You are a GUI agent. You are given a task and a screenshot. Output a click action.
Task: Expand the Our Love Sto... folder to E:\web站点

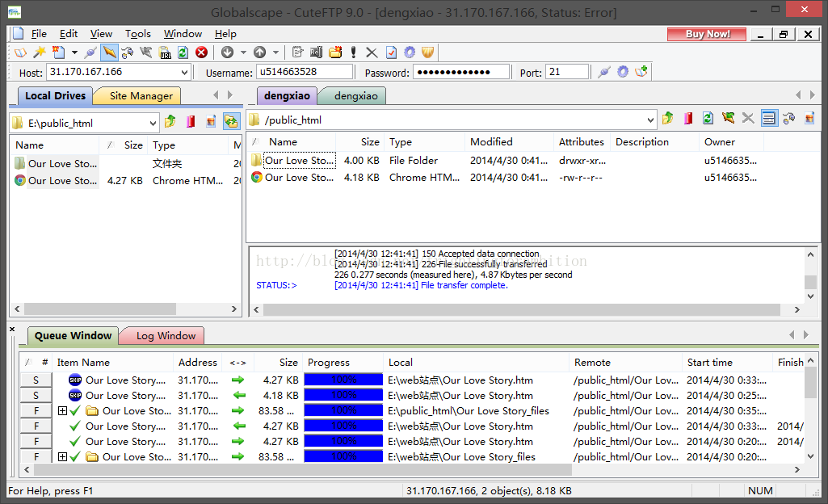tap(62, 456)
